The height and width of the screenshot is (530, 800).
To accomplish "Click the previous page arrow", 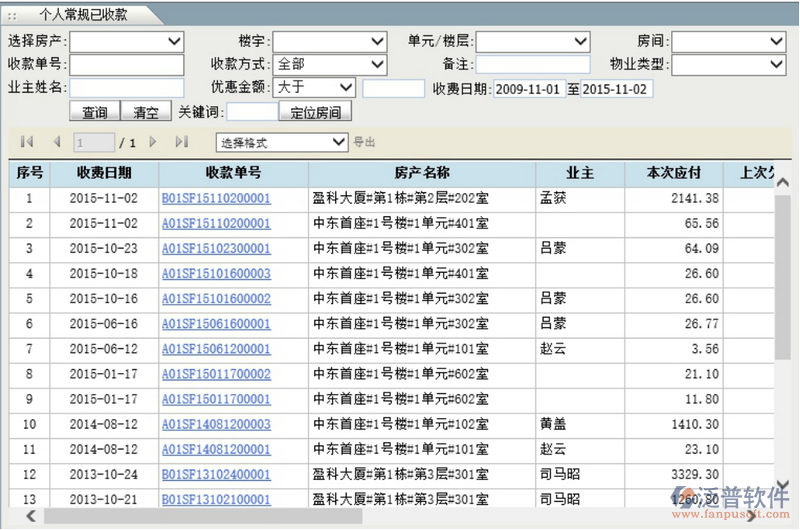I will point(57,143).
